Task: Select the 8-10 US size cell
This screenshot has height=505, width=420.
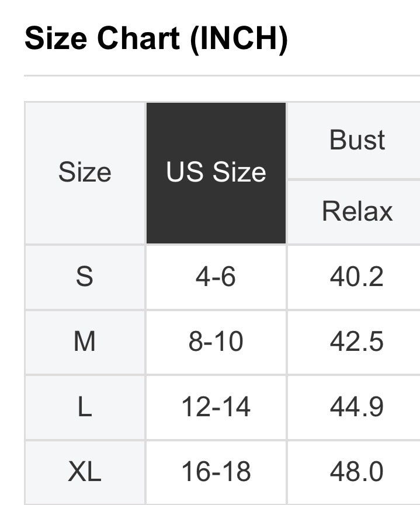Action: [x=216, y=342]
